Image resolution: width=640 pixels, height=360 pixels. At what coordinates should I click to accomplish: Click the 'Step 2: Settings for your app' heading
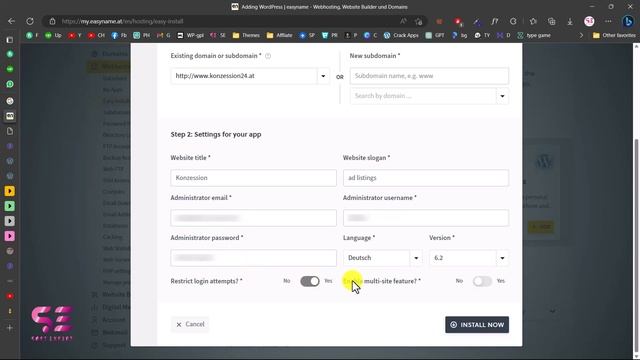[216, 134]
